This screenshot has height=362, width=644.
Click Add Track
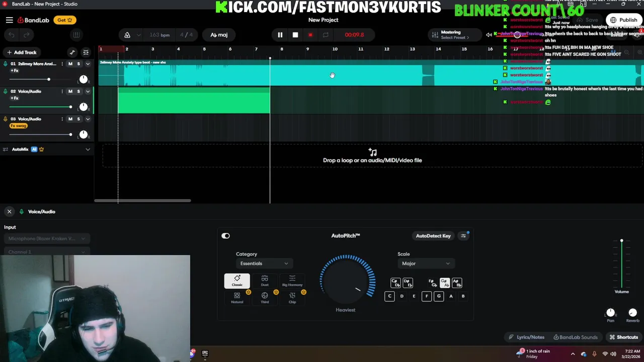click(21, 52)
